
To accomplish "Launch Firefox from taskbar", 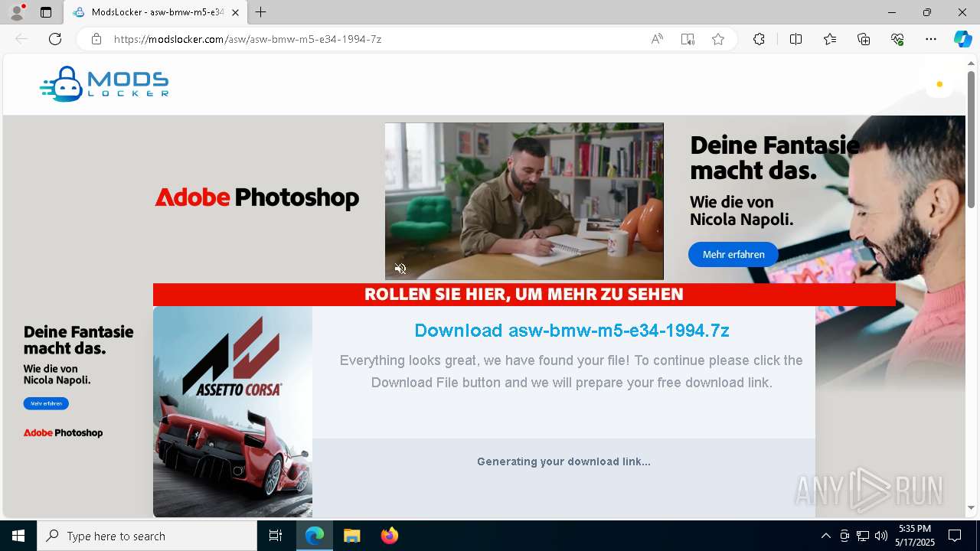I will click(389, 536).
